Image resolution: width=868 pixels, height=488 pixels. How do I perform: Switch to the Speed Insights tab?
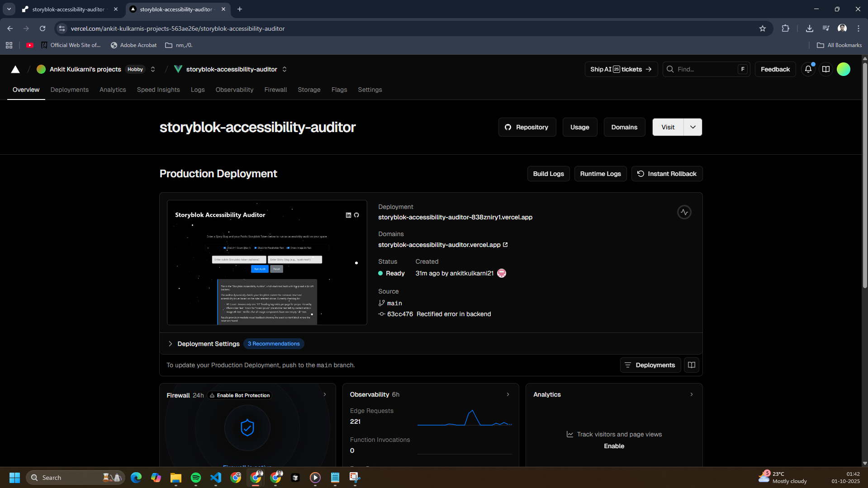tap(158, 90)
